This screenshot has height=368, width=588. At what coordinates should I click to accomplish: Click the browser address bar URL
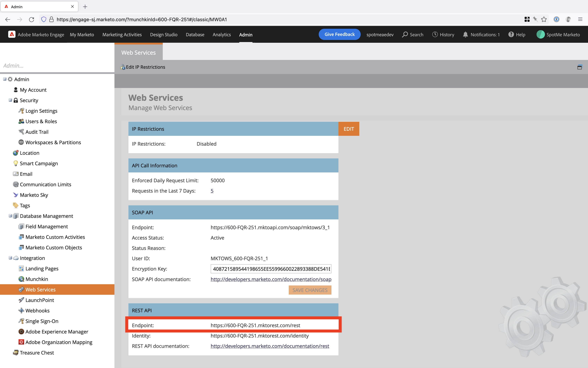coord(142,19)
